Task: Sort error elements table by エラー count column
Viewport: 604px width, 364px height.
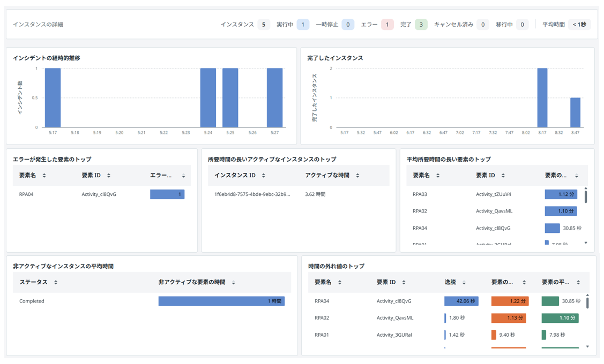Action: click(x=183, y=176)
